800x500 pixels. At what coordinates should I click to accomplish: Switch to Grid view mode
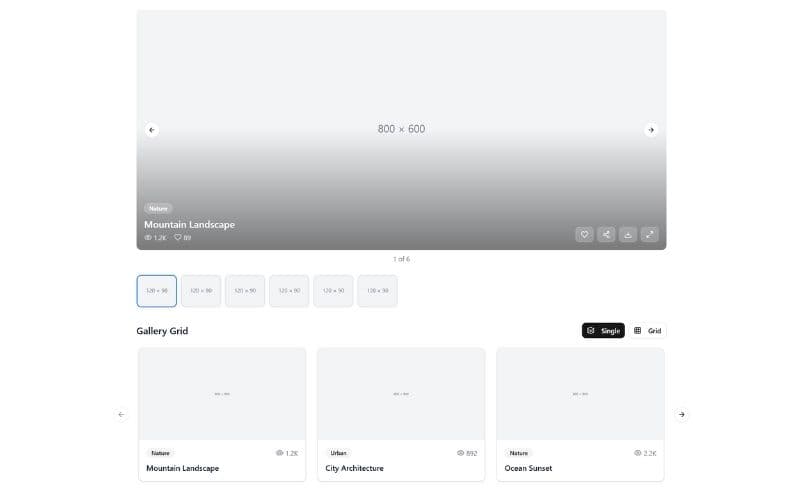tap(647, 331)
